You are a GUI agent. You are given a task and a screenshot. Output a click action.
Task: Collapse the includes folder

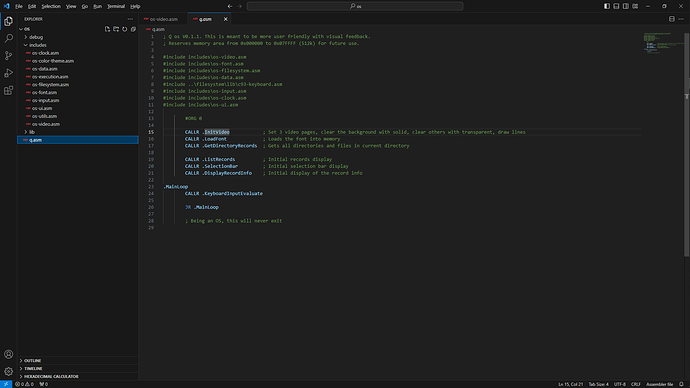[78, 45]
